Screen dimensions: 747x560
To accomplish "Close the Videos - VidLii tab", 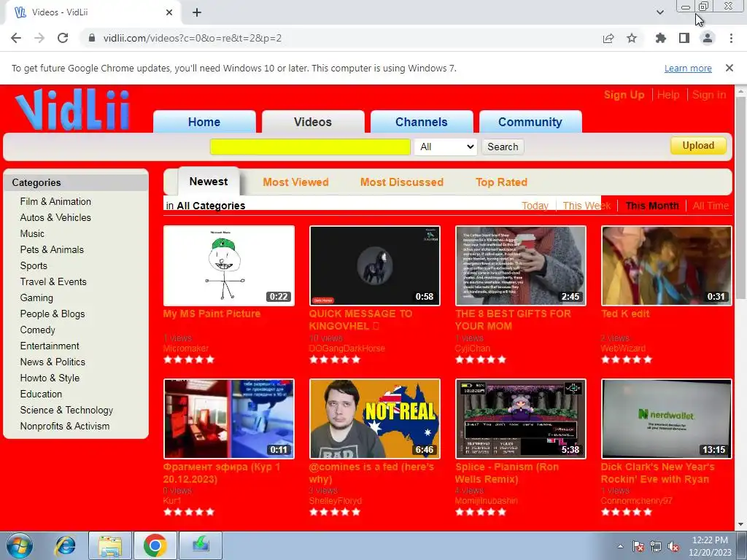I will pyautogui.click(x=169, y=12).
